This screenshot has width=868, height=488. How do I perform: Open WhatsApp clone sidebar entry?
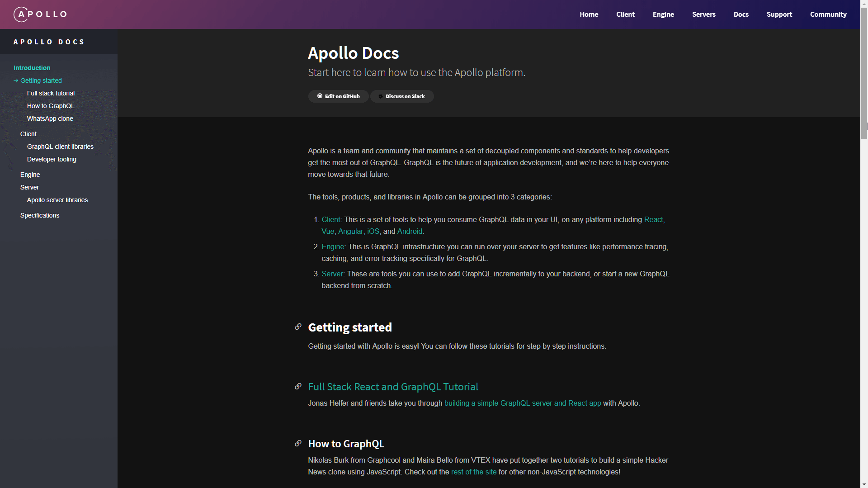point(50,118)
